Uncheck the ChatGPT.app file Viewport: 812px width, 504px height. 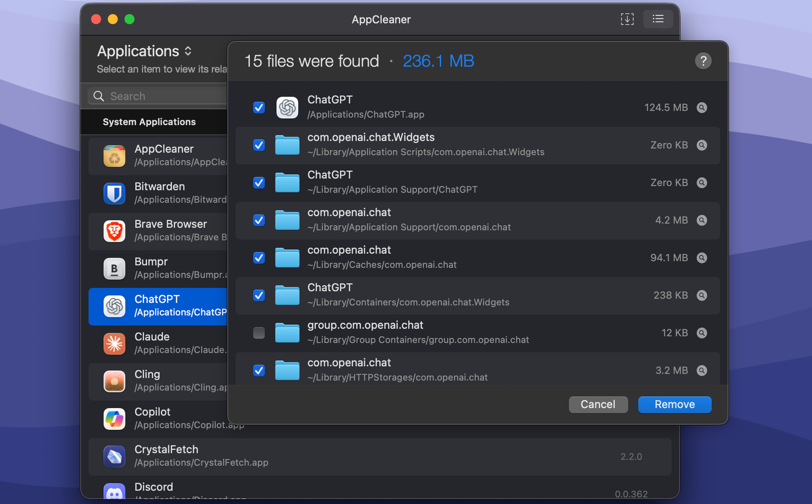[x=258, y=107]
